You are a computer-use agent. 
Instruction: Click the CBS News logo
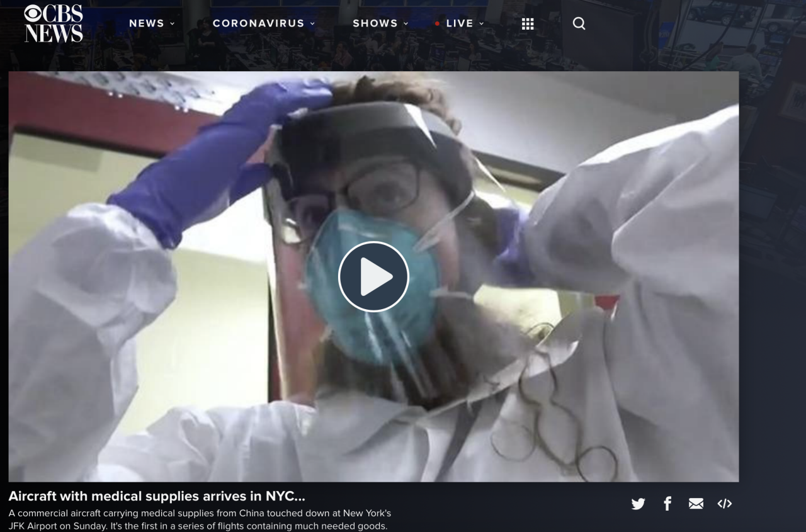(x=54, y=23)
